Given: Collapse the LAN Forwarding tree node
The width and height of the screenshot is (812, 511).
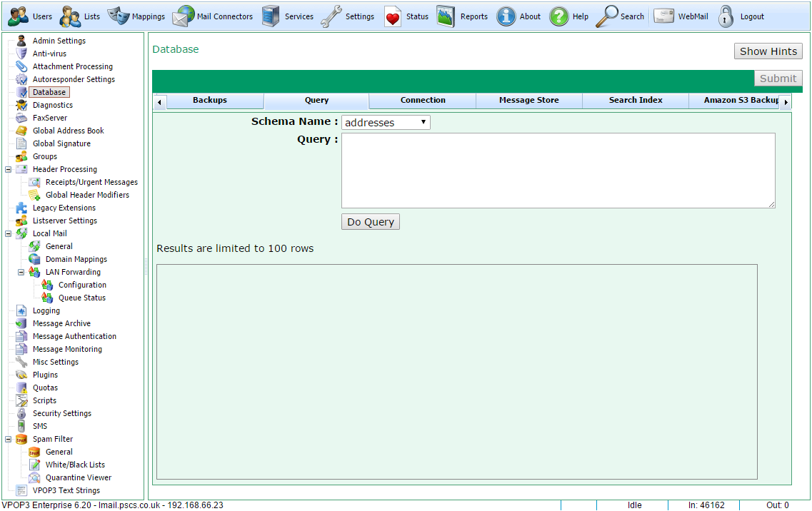Looking at the screenshot, I should coord(21,272).
